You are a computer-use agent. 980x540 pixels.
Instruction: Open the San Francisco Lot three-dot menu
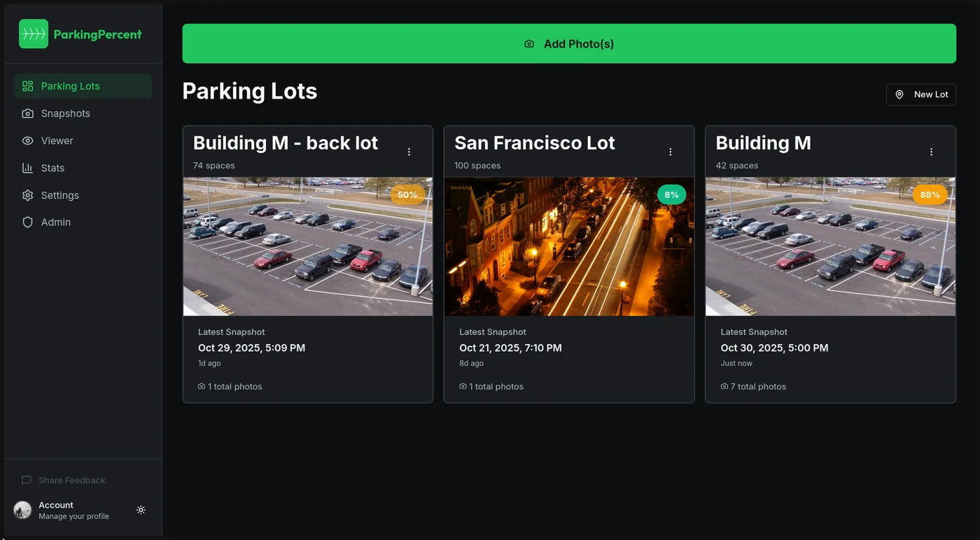click(x=671, y=152)
